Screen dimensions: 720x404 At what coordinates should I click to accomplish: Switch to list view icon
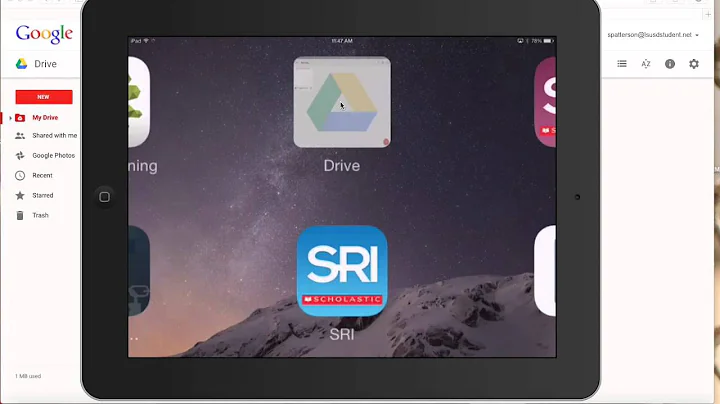click(x=622, y=64)
